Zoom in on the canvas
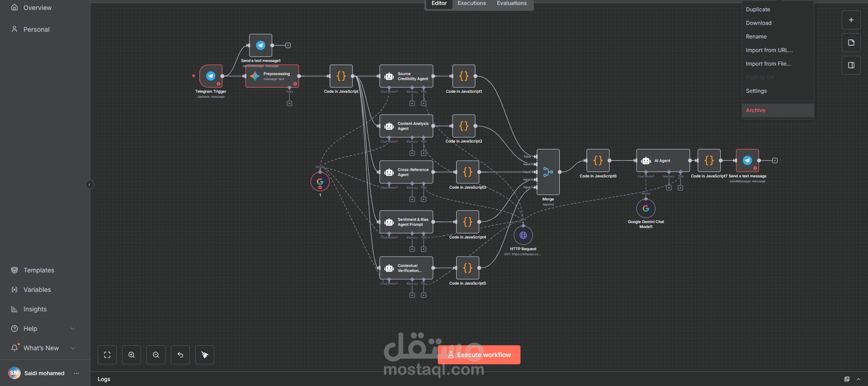Image resolution: width=868 pixels, height=386 pixels. coord(132,355)
